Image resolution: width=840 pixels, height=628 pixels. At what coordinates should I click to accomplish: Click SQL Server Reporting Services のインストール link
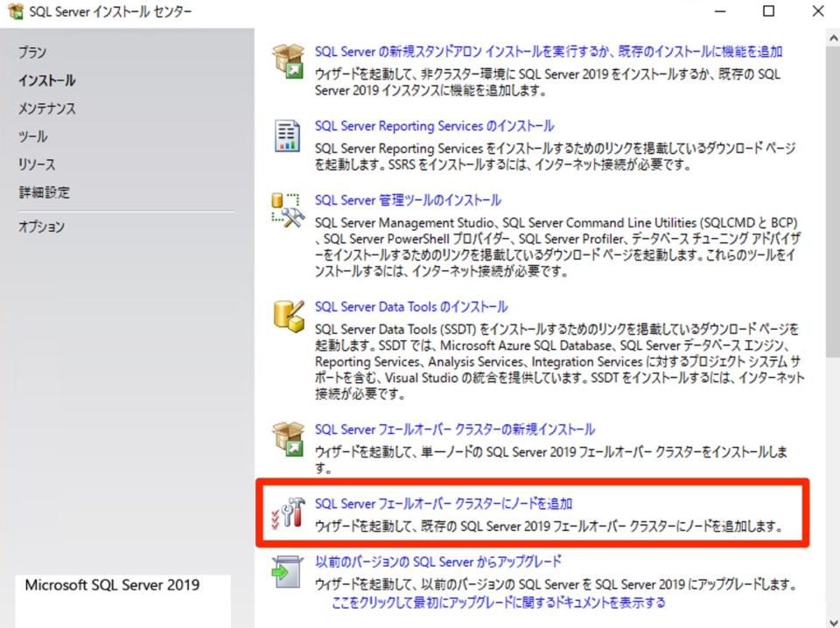[435, 126]
